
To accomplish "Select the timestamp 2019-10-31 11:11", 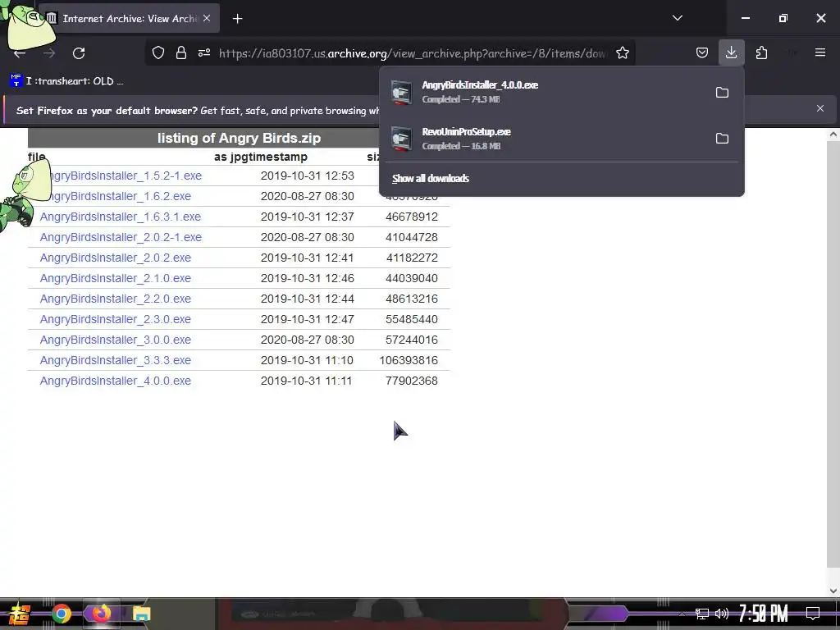I will tap(307, 381).
